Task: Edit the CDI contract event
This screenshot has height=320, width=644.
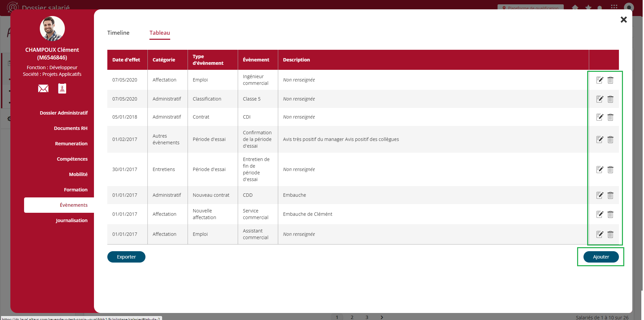Action: coord(600,117)
